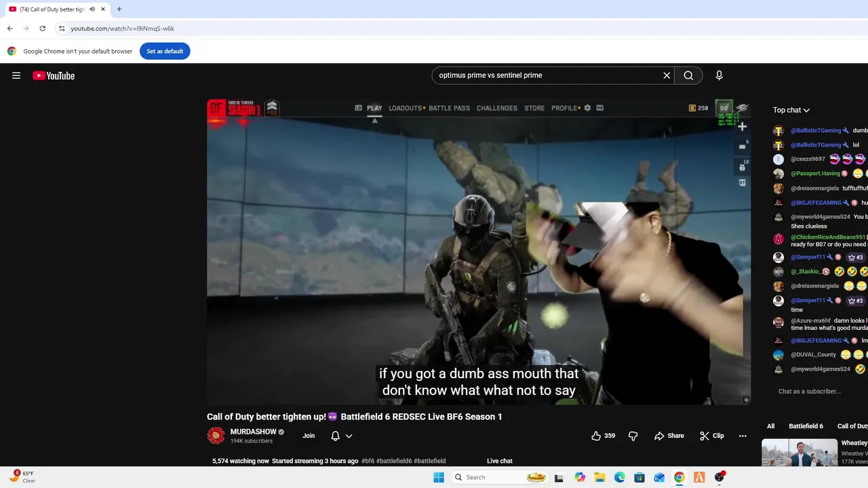View site information icon in address bar

tap(62, 28)
